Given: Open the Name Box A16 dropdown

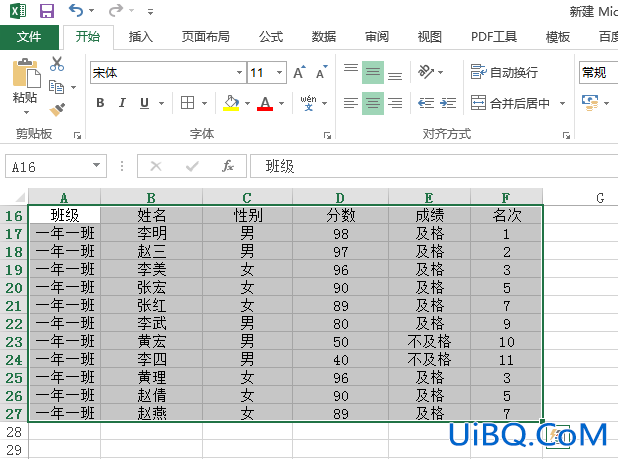Looking at the screenshot, I should tap(97, 165).
